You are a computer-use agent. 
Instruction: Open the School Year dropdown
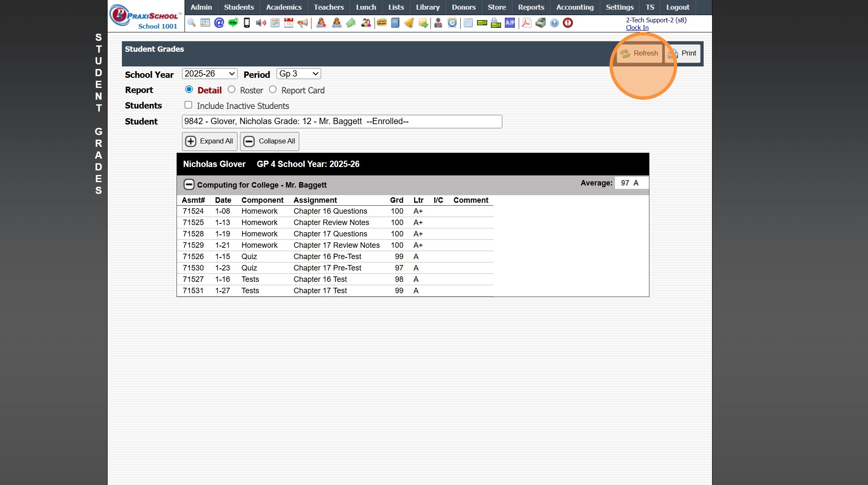[209, 74]
